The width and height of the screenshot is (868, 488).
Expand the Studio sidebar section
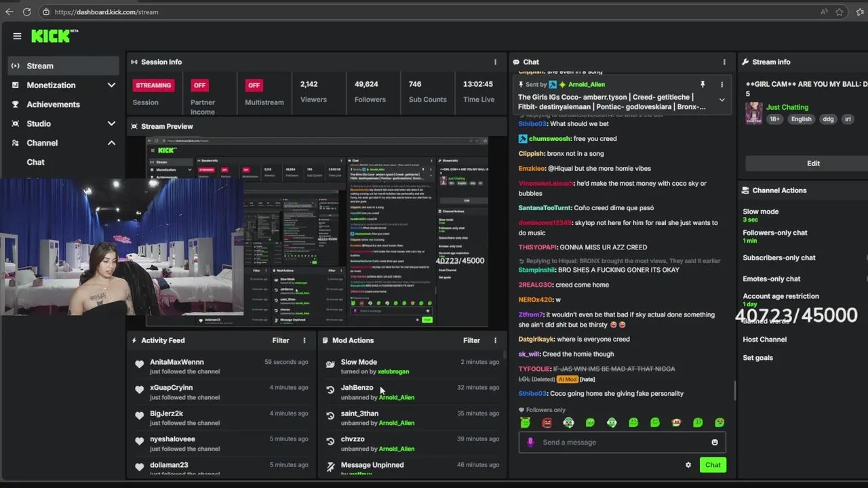[x=111, y=123]
